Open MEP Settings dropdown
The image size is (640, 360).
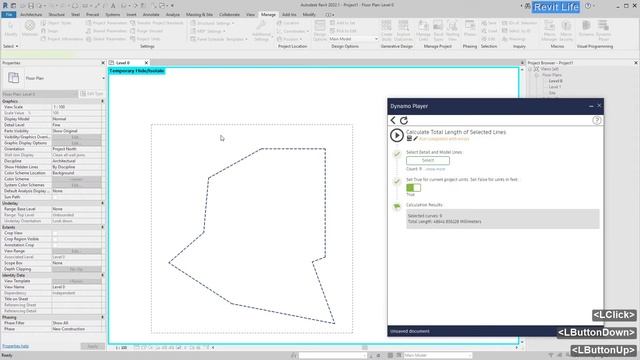pyautogui.click(x=207, y=31)
